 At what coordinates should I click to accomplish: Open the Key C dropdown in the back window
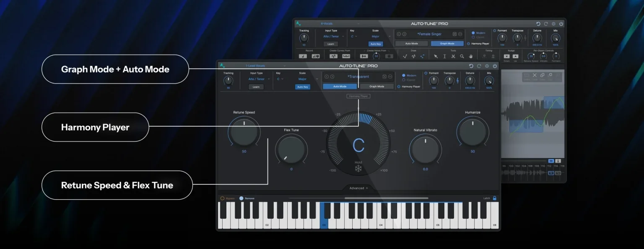coord(354,36)
